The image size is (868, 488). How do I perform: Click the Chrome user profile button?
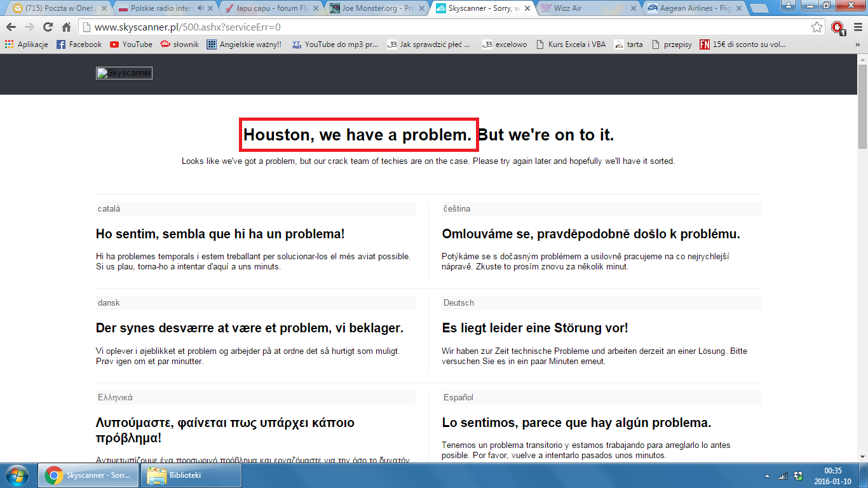tap(788, 5)
